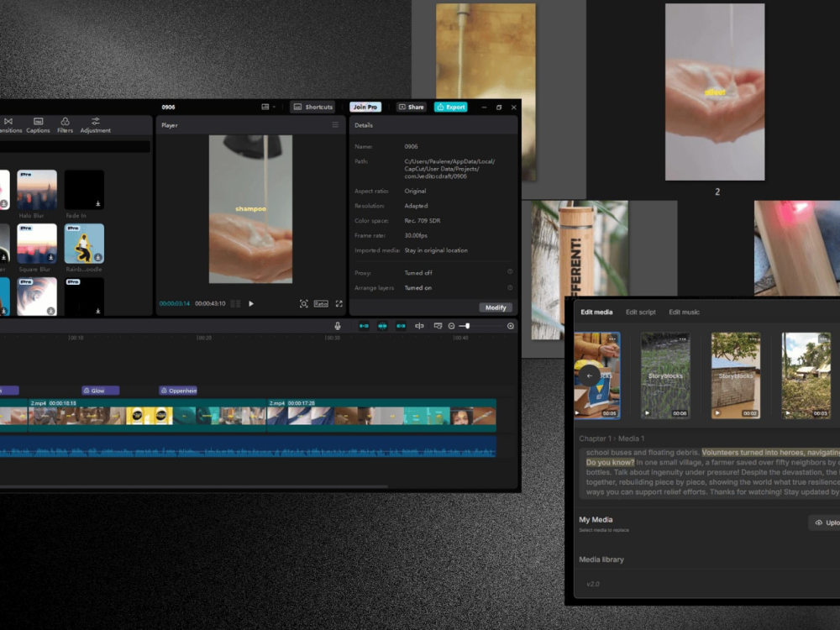Open the Player panel hamburger menu
840x630 pixels.
tap(335, 125)
